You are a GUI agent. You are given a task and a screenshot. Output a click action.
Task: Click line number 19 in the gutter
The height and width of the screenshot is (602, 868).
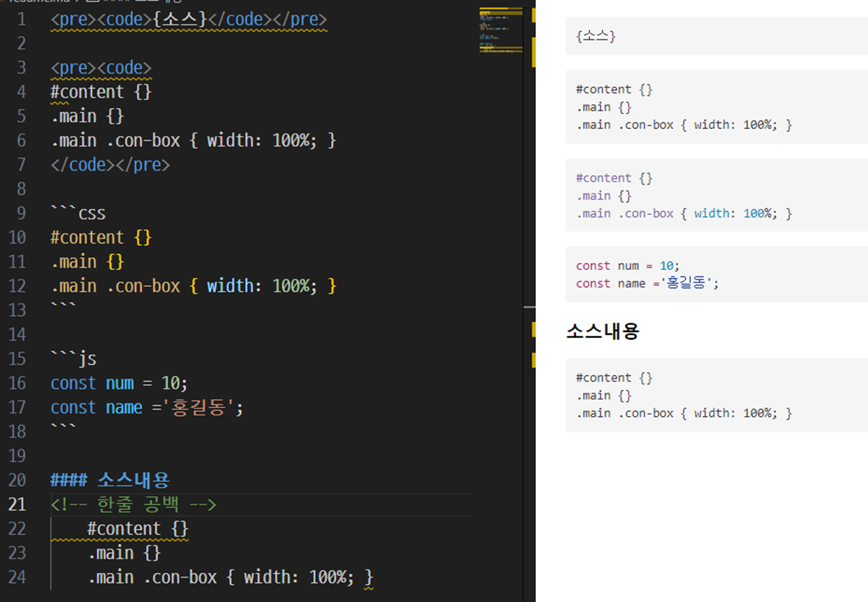[x=17, y=456]
